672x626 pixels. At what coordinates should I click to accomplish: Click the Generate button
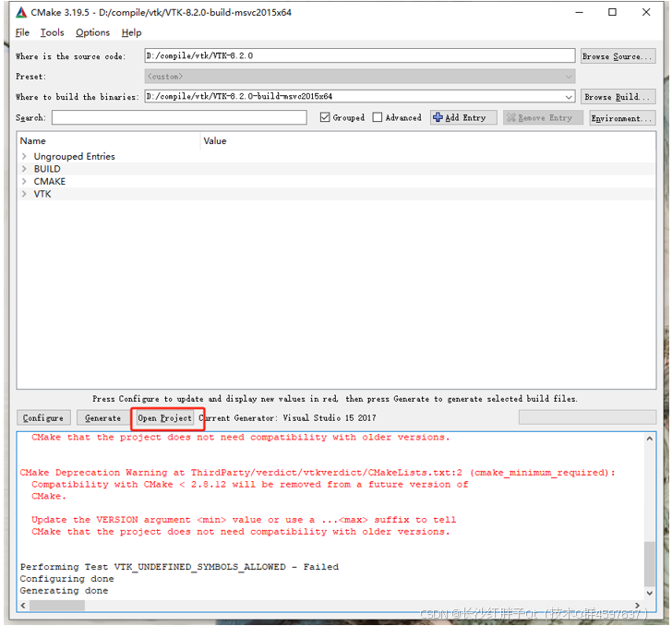(102, 418)
